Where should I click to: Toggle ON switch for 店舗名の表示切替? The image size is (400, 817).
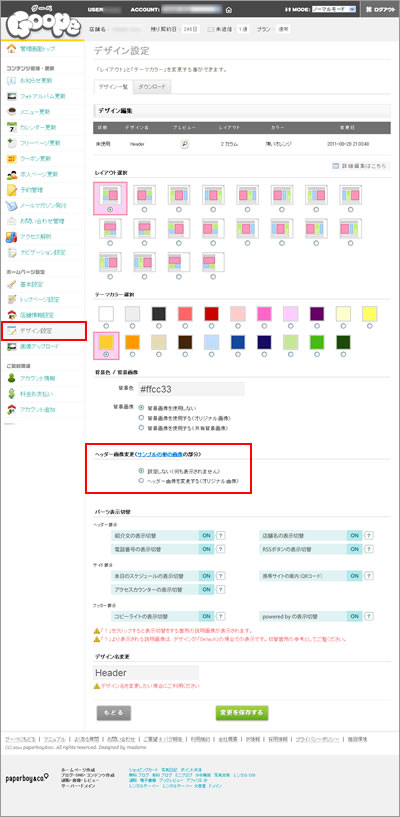click(x=354, y=535)
